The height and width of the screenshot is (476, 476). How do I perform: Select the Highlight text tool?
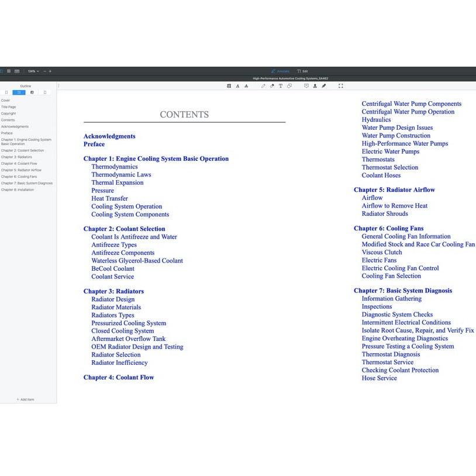(229, 86)
